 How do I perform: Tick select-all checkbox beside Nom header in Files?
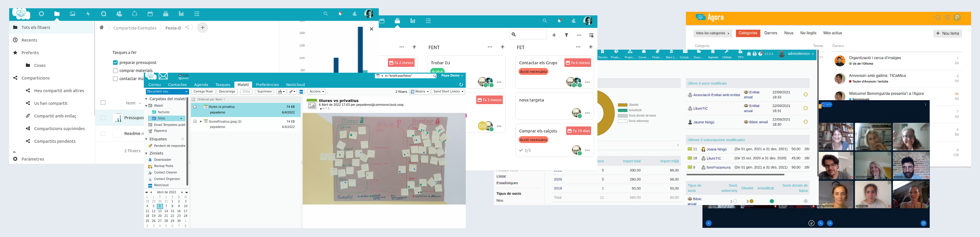pos(103,103)
